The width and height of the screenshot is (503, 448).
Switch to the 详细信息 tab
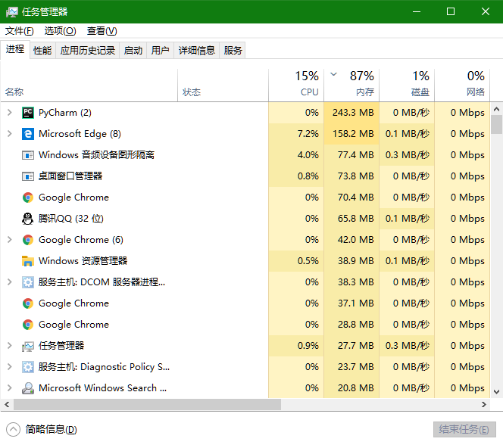(x=197, y=50)
